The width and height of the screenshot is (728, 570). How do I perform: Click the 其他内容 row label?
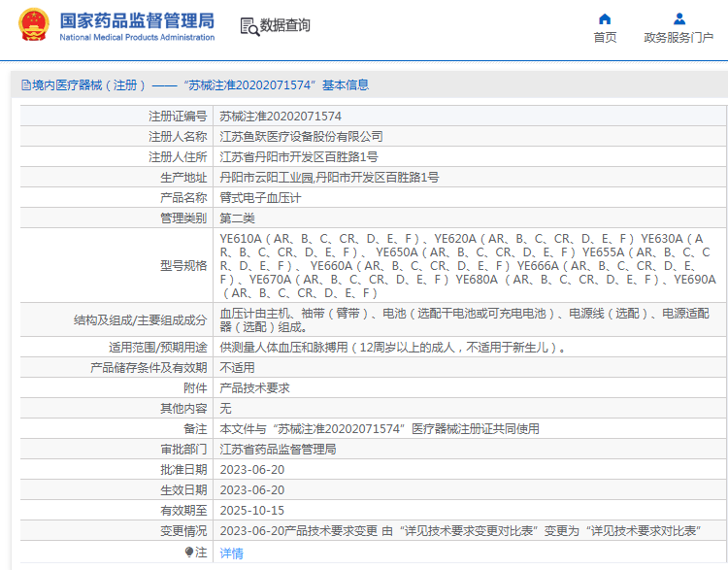pos(183,409)
